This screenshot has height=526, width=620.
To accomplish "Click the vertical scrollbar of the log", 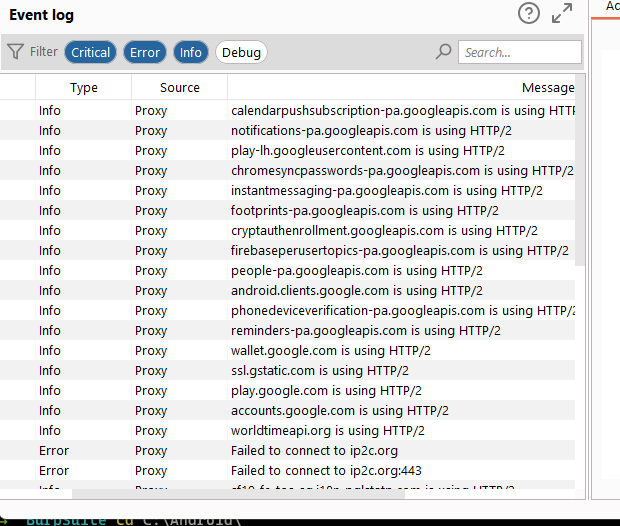I will pyautogui.click(x=580, y=180).
